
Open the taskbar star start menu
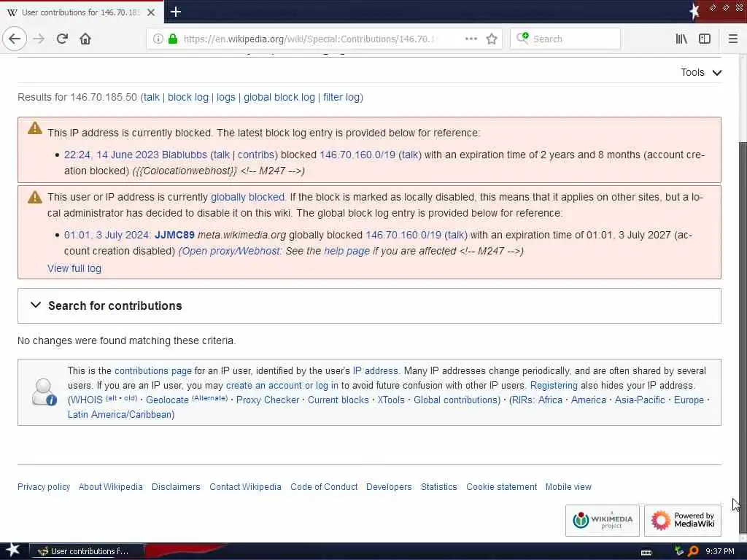[12, 551]
